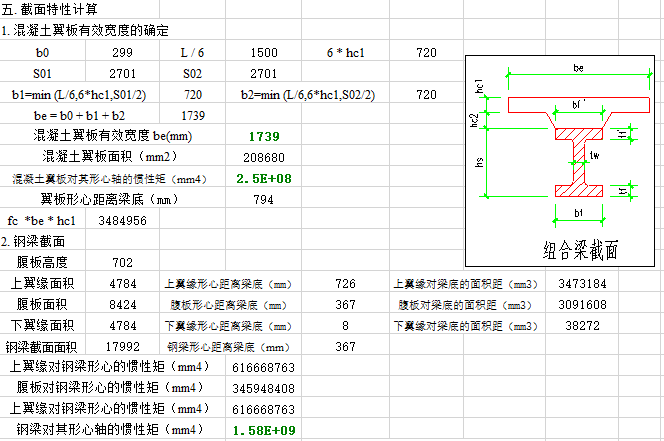Click the '腹板面积' label cell

click(x=42, y=305)
